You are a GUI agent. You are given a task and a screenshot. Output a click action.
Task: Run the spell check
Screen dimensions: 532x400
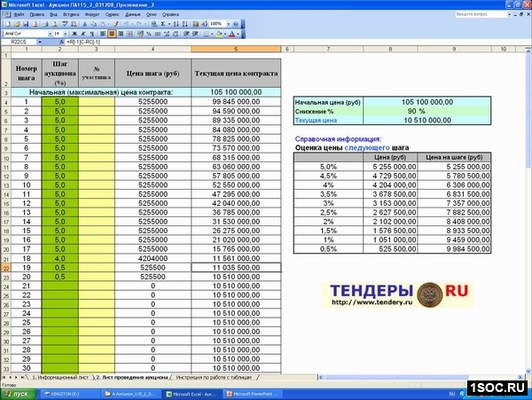(65, 24)
